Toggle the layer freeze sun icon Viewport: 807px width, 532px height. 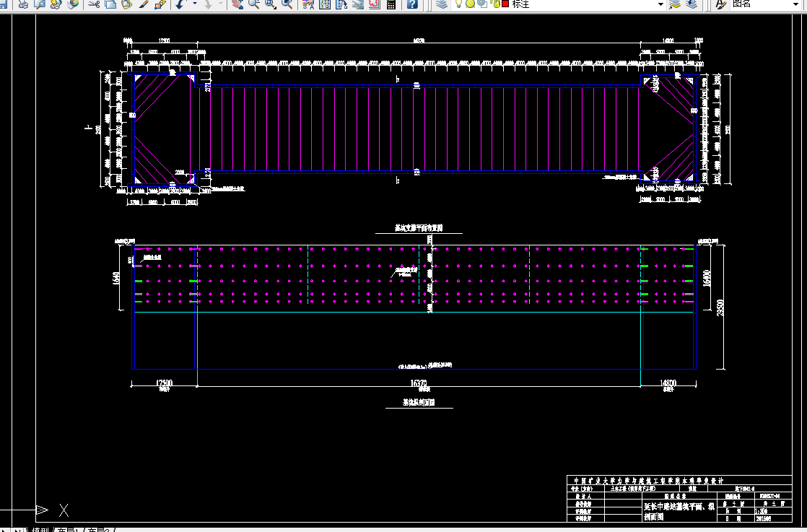tap(470, 4)
